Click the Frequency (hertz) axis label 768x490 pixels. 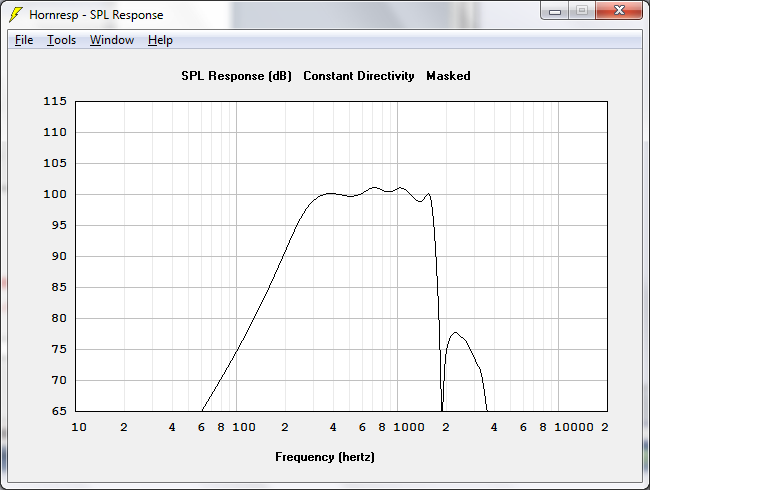(325, 457)
